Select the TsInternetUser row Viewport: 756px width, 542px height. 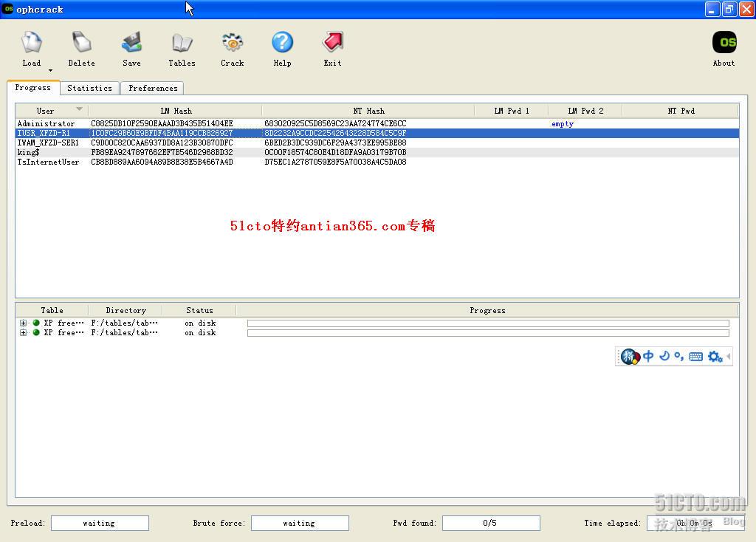click(x=377, y=162)
